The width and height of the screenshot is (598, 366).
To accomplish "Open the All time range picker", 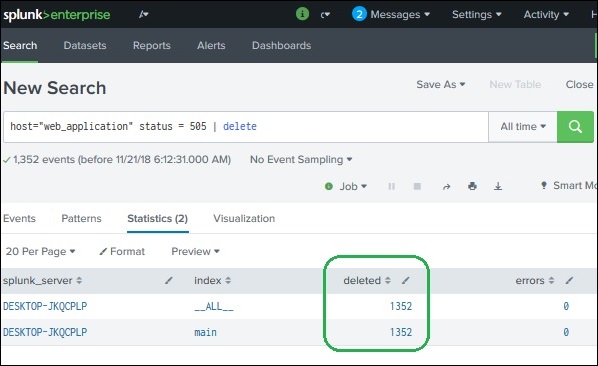I will [x=523, y=127].
